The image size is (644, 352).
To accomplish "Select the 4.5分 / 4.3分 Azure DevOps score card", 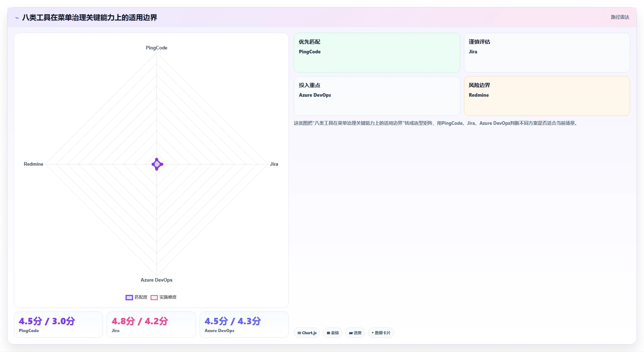I will pos(244,325).
